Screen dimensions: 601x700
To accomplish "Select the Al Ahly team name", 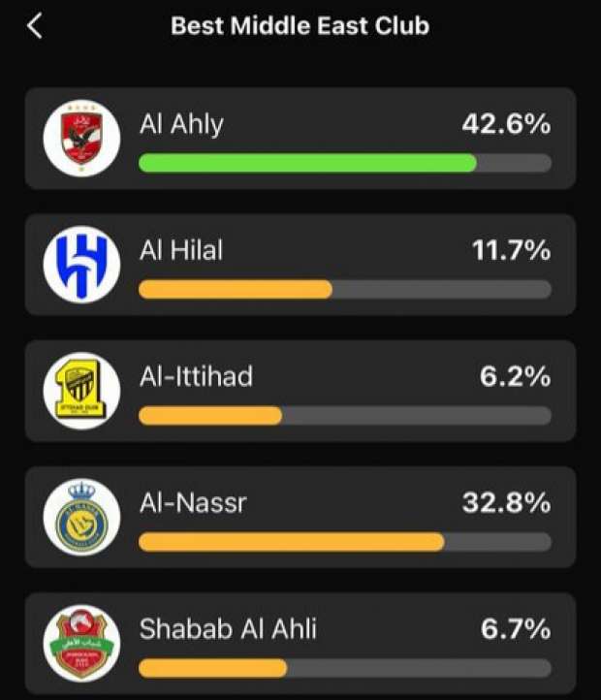I will (181, 124).
